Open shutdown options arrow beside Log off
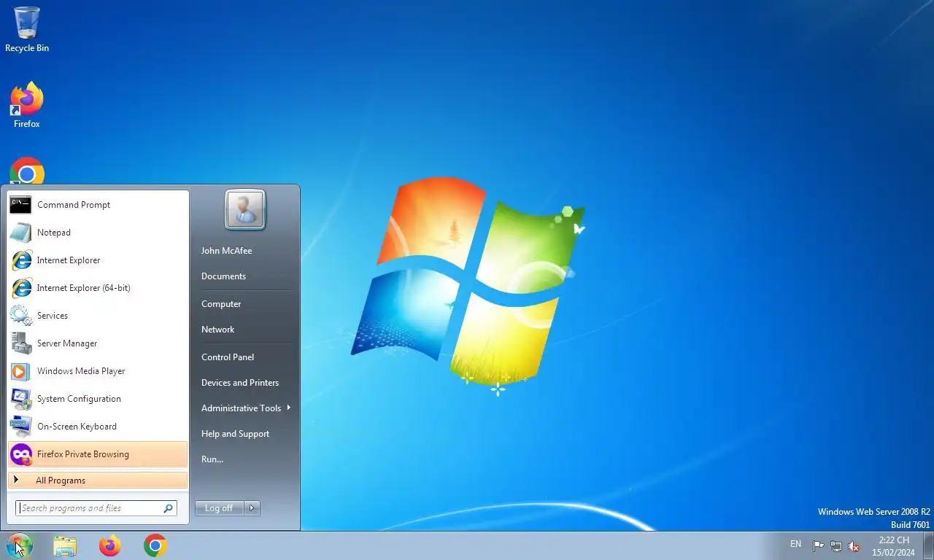This screenshot has height=560, width=934. (x=252, y=508)
